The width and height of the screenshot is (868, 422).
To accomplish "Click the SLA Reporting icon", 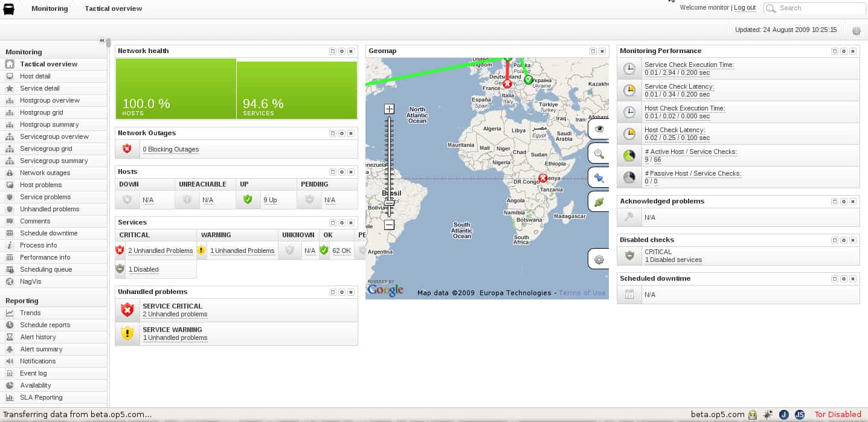I will (x=10, y=397).
